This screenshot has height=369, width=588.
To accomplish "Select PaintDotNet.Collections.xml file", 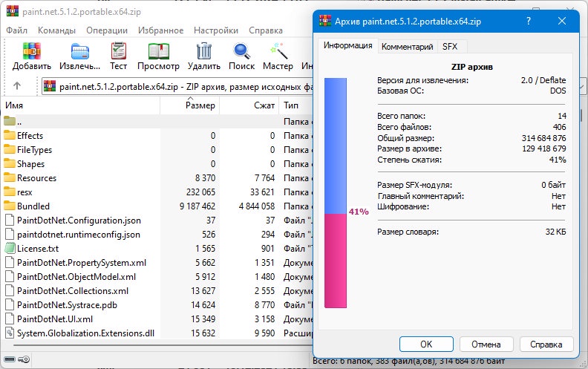I will [x=72, y=290].
